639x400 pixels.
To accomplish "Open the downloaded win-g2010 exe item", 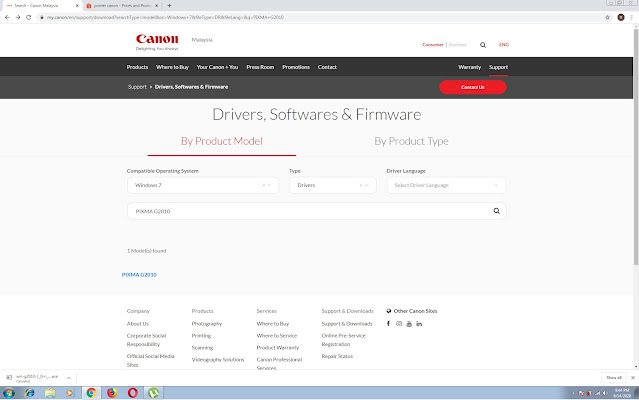I will pyautogui.click(x=36, y=378).
